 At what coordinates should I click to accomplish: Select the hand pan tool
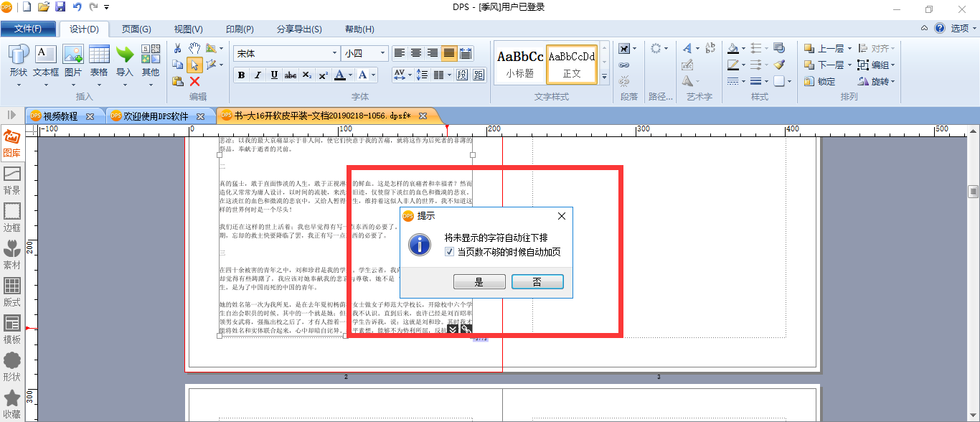point(194,48)
